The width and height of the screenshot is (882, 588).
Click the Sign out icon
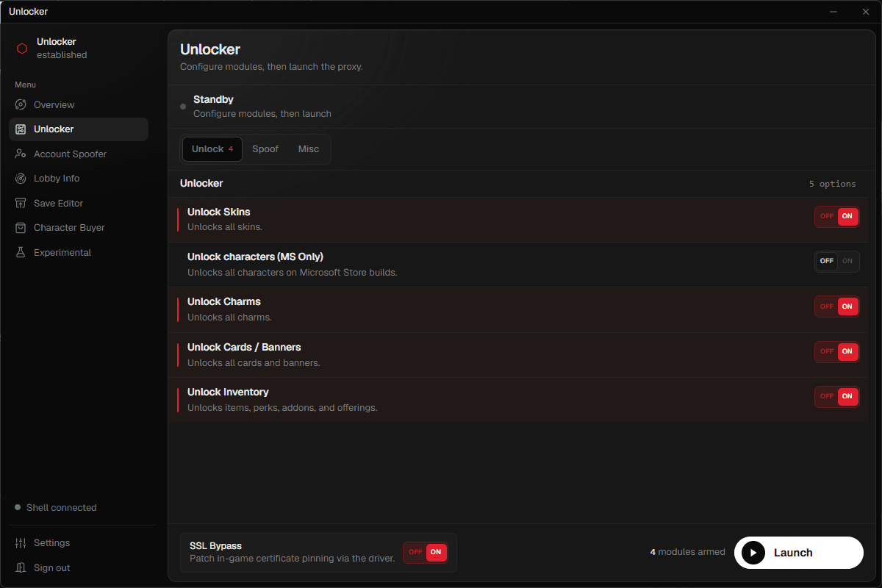pyautogui.click(x=21, y=567)
